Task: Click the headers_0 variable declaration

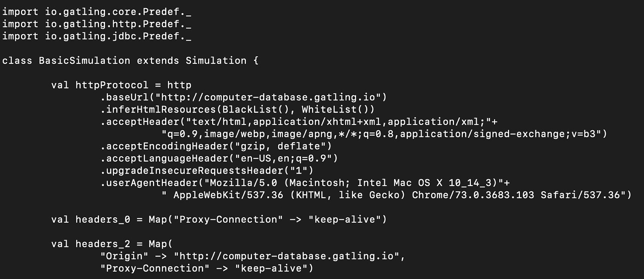Action: point(219,220)
